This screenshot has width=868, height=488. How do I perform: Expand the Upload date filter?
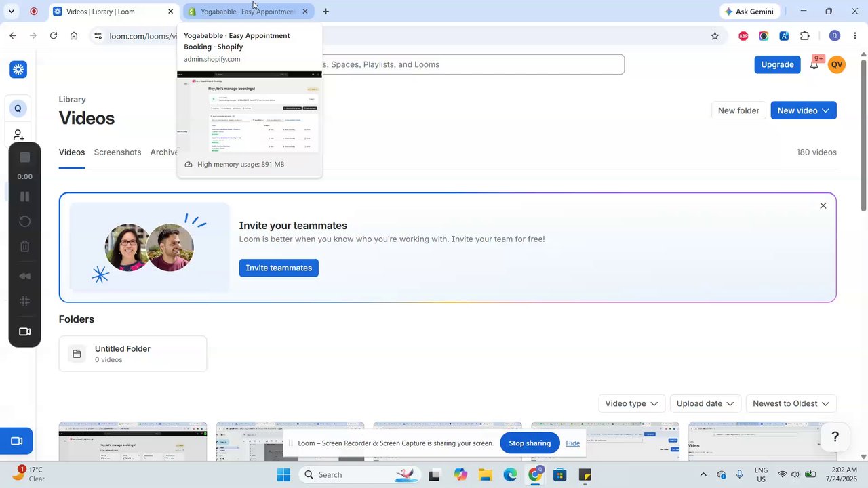[x=705, y=403]
